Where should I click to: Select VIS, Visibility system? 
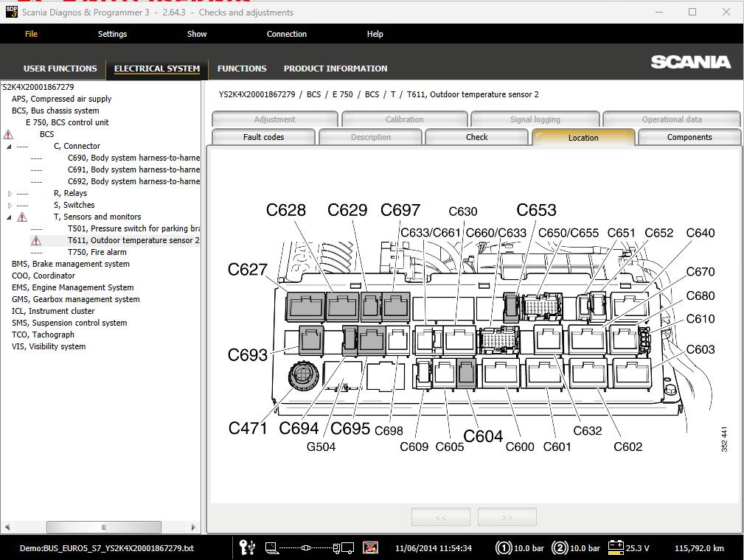click(x=49, y=346)
